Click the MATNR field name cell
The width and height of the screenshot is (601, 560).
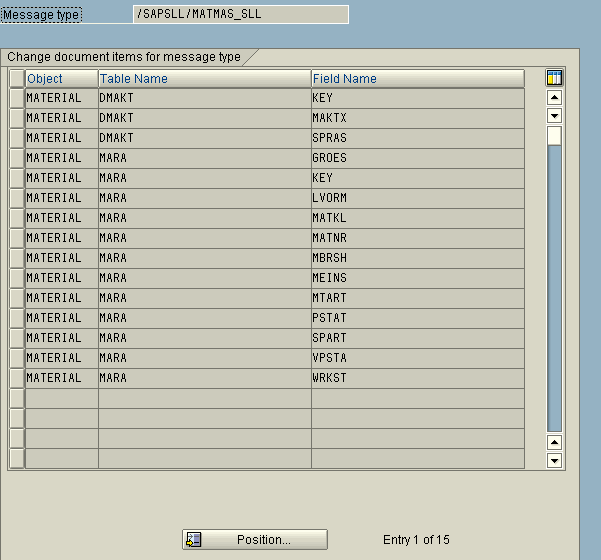[x=417, y=238]
